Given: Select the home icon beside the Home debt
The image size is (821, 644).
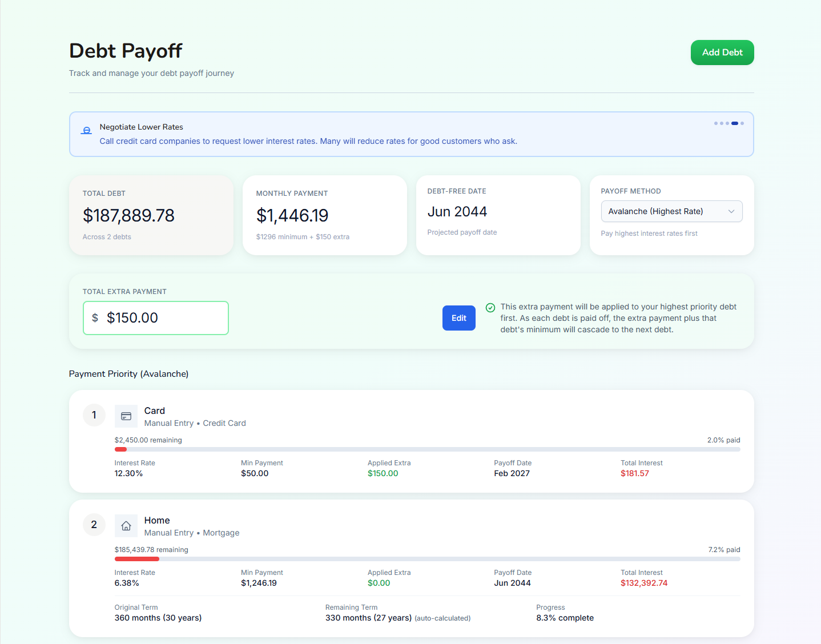Looking at the screenshot, I should (x=126, y=526).
